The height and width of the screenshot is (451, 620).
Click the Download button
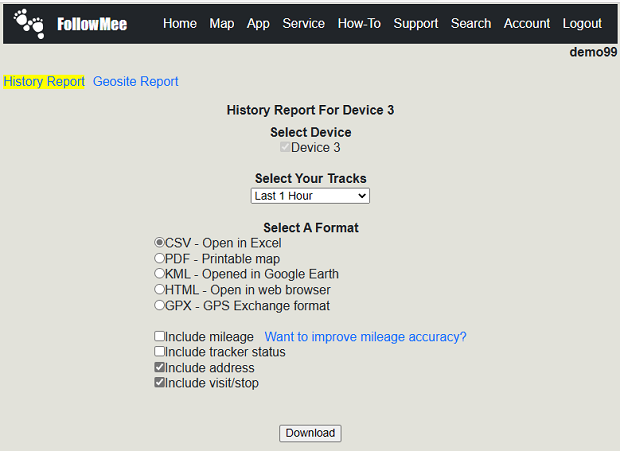[310, 433]
